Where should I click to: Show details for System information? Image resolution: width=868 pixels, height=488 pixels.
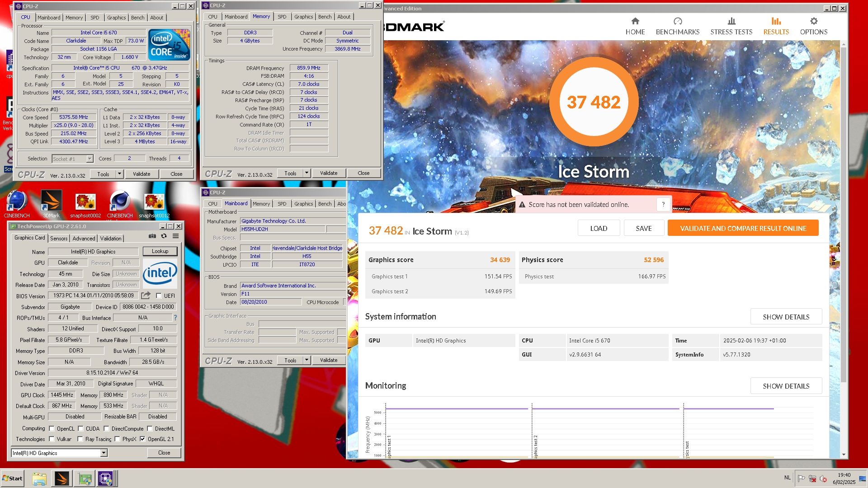[x=786, y=317]
